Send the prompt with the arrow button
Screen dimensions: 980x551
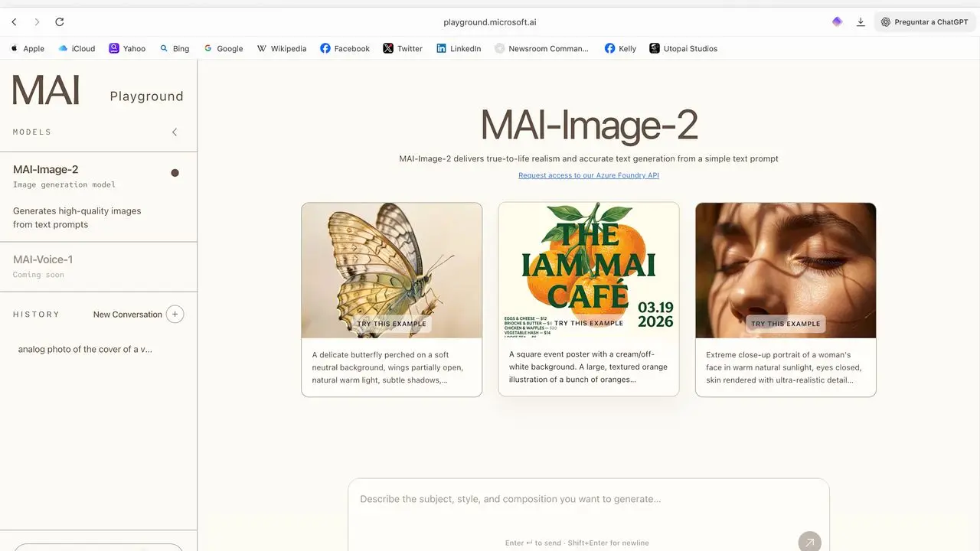tap(810, 543)
